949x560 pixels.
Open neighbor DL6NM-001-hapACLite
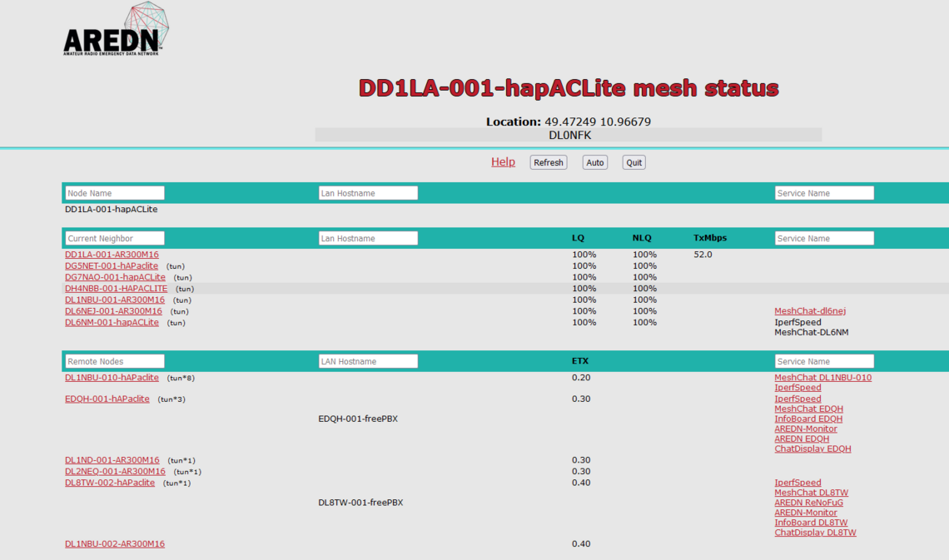[x=112, y=323]
